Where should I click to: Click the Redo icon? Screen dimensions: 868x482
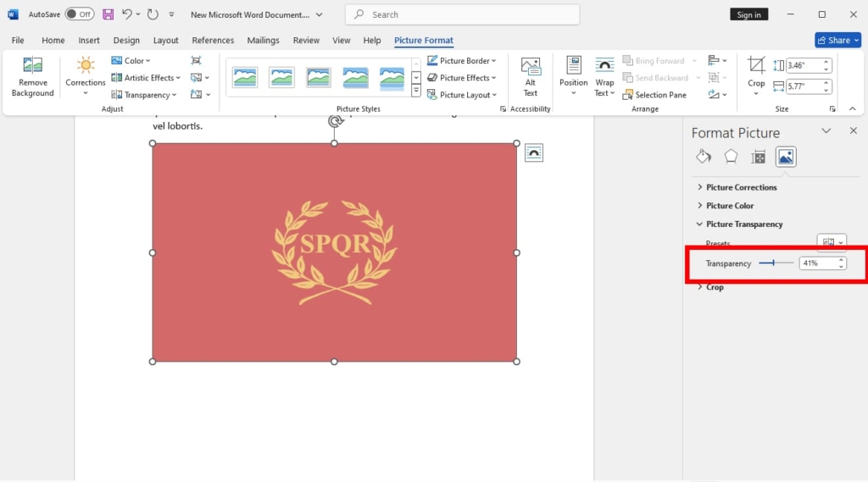tap(153, 14)
